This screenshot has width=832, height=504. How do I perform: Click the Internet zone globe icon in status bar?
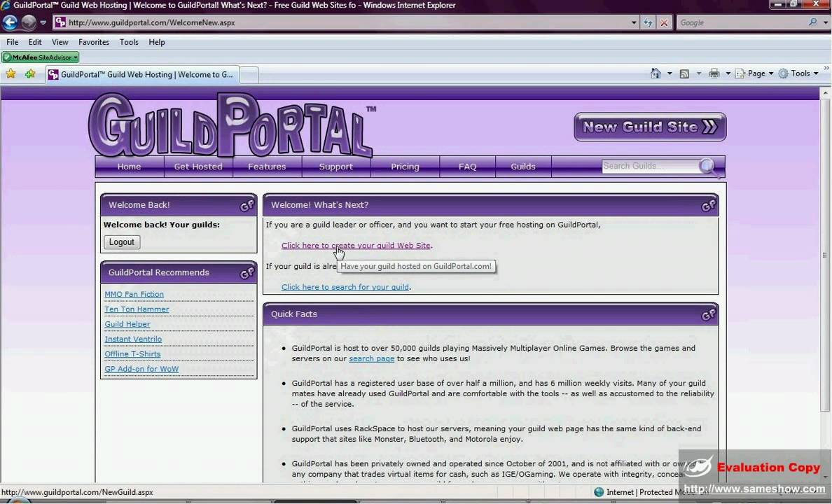click(x=599, y=492)
